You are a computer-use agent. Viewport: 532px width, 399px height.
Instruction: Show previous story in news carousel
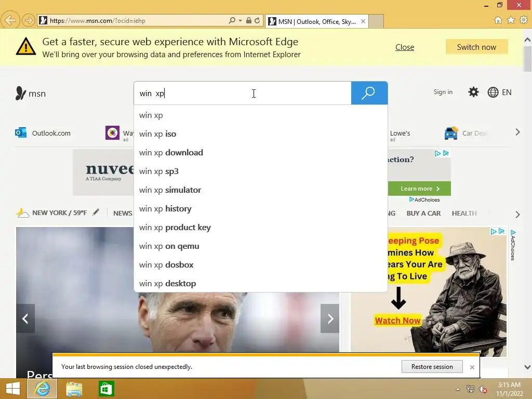pos(25,318)
